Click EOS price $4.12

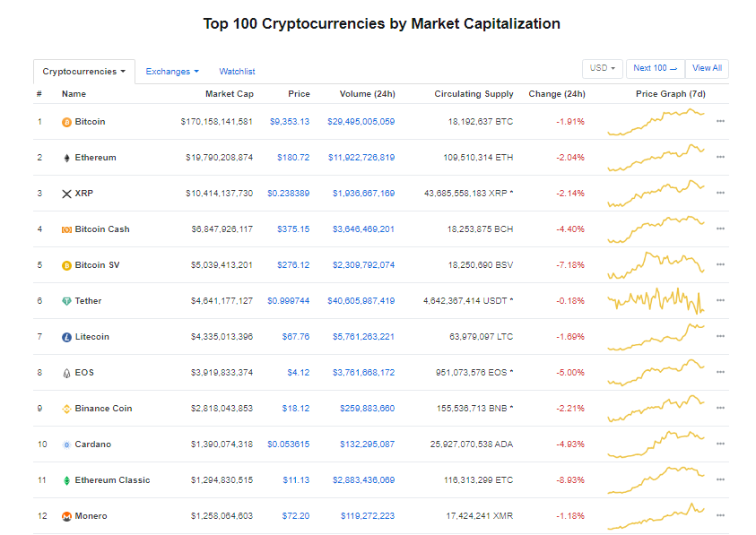click(x=299, y=373)
